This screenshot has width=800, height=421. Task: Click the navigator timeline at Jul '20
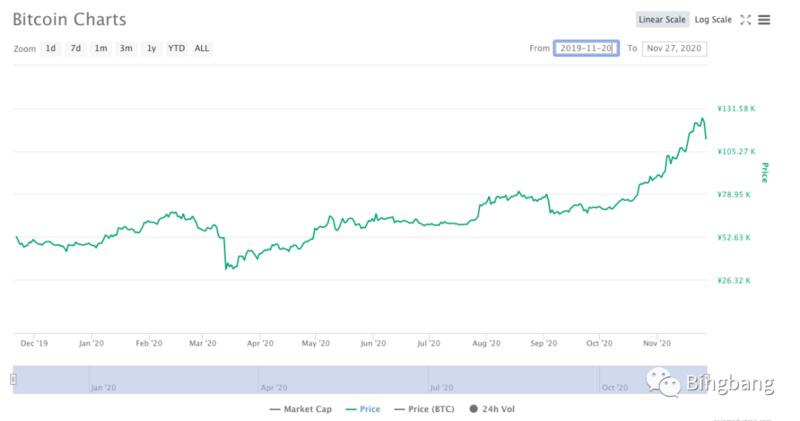point(441,385)
